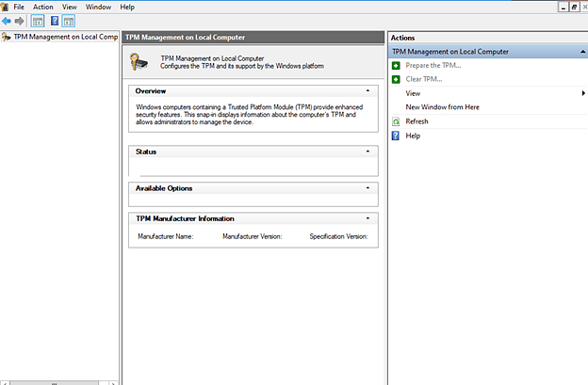Open the Action menu

point(43,7)
